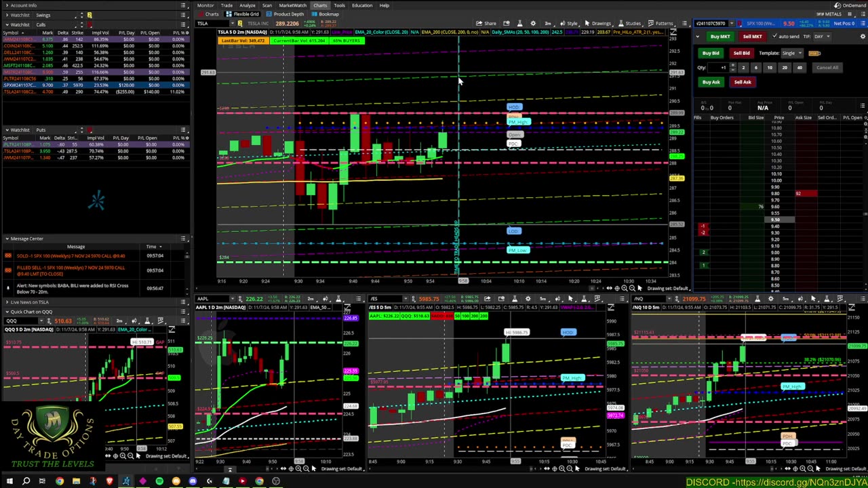Collapse the Message Center panel

click(x=6, y=239)
